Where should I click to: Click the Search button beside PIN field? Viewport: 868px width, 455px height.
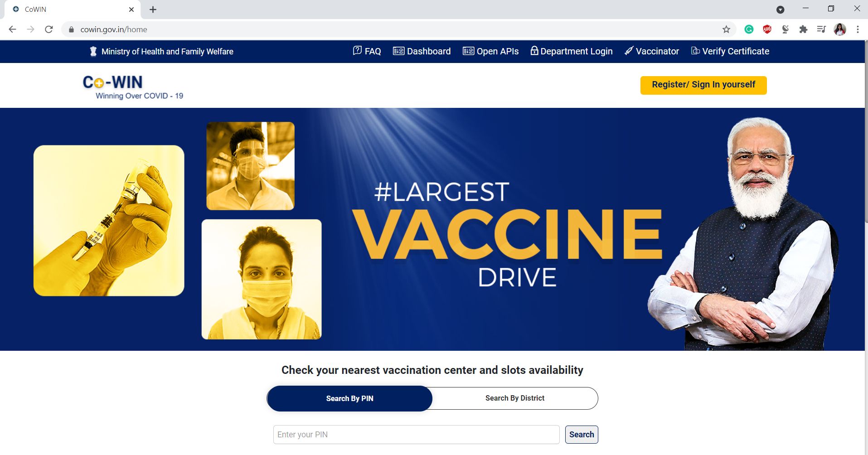582,435
